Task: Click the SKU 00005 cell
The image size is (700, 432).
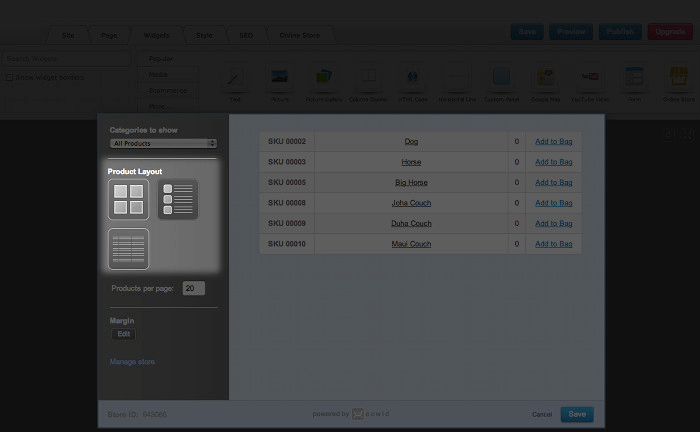Action: tap(287, 183)
